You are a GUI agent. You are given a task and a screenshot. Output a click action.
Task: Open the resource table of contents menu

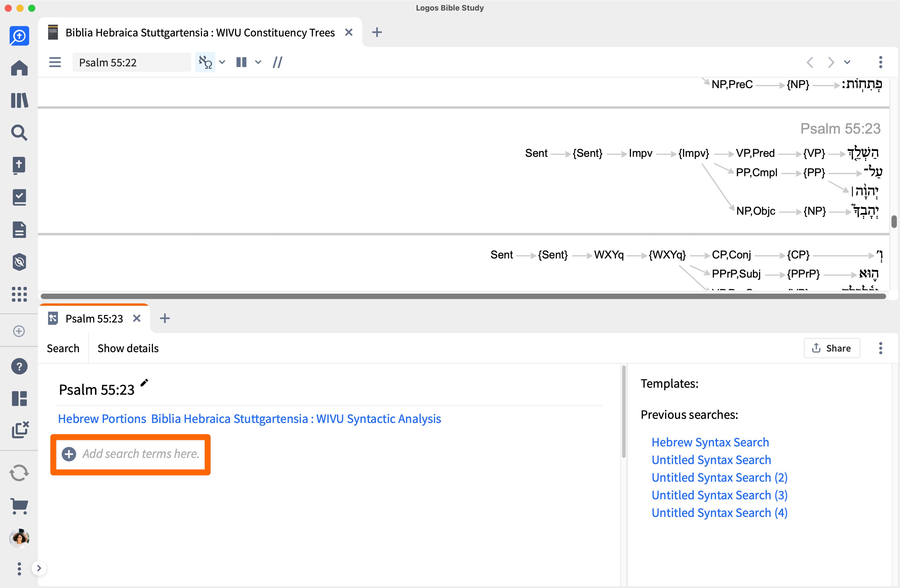click(x=55, y=62)
